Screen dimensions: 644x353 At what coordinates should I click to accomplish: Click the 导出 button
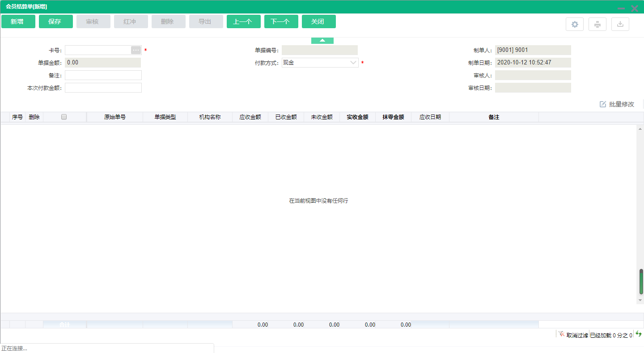(206, 21)
